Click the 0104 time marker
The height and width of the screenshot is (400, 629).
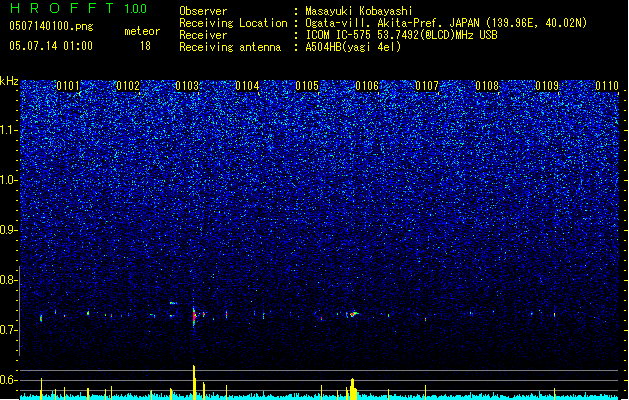(x=247, y=86)
